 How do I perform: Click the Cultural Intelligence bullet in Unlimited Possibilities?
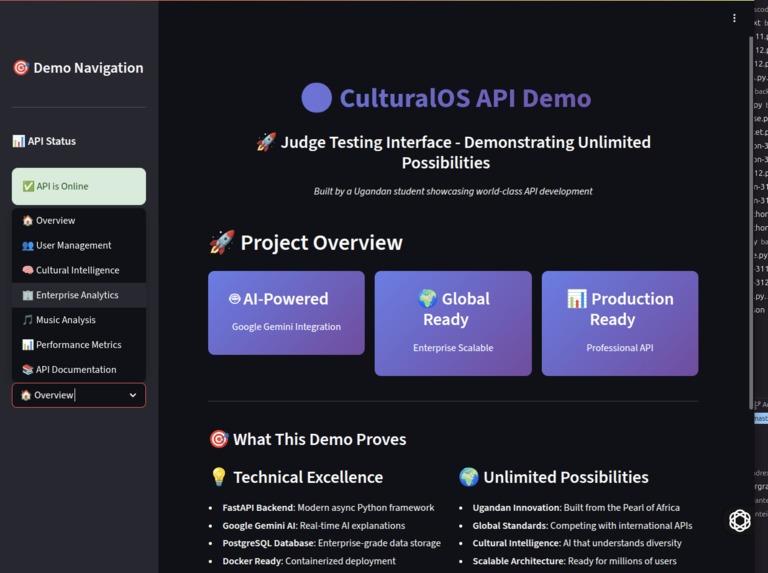(x=577, y=543)
